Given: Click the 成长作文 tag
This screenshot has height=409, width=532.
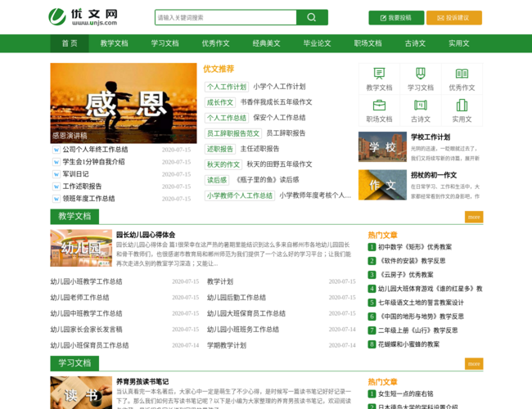Looking at the screenshot, I should click(220, 102).
